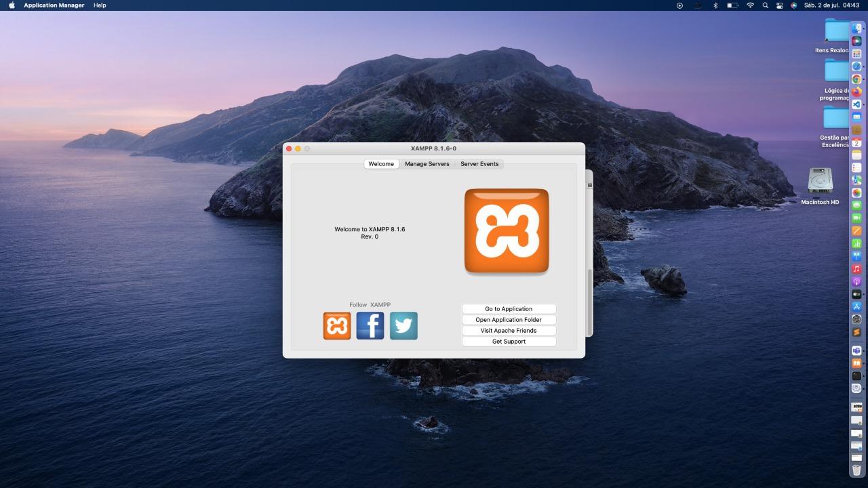Open Calendar from the Dock

tap(856, 142)
